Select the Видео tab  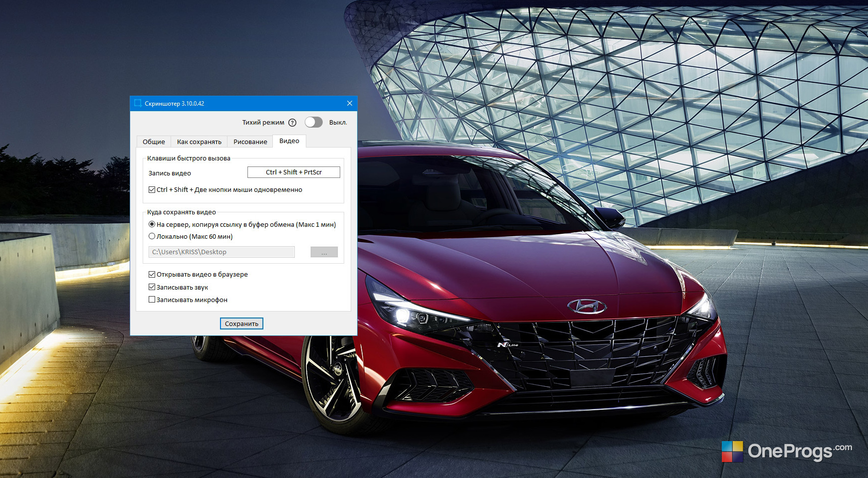coord(289,141)
